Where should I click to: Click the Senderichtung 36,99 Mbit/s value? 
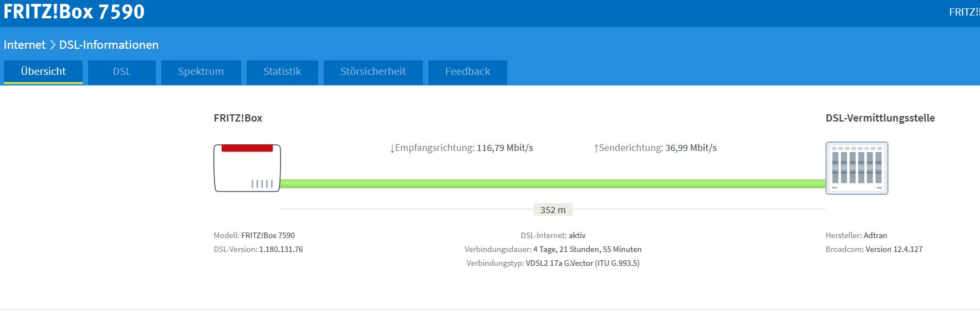pyautogui.click(x=655, y=148)
